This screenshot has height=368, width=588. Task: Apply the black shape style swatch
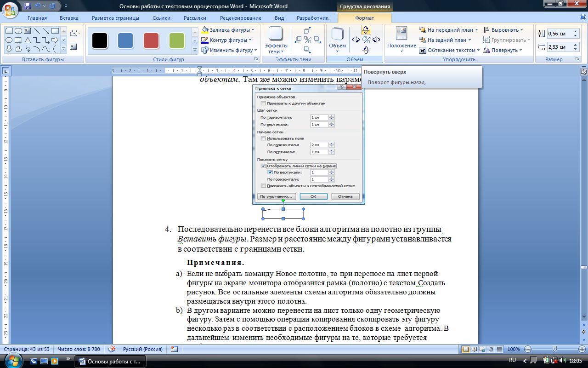[100, 40]
